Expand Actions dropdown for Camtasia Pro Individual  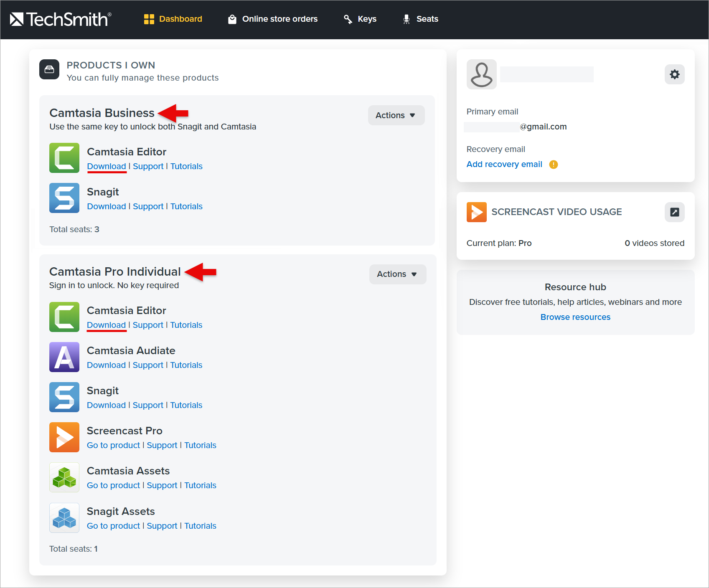(398, 274)
